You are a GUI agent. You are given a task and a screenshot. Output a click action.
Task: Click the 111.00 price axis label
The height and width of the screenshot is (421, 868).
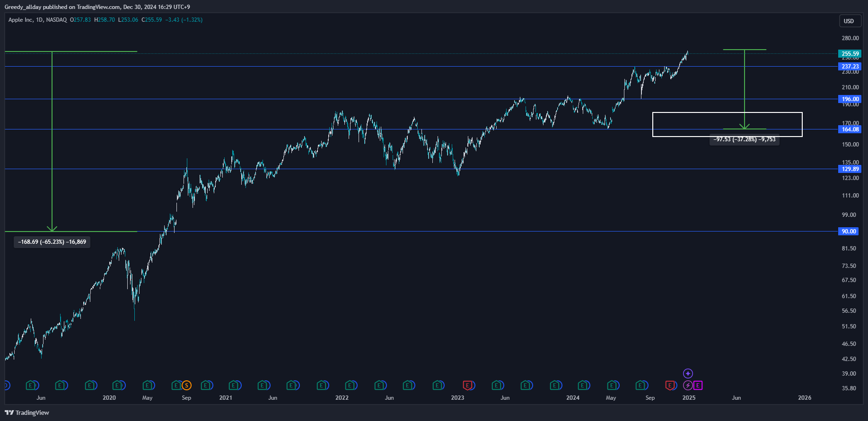click(x=850, y=196)
